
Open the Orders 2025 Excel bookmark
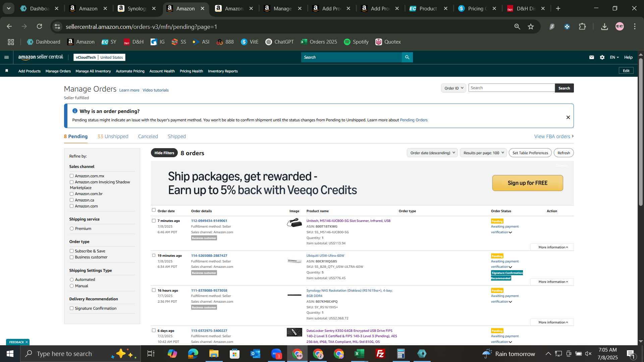[319, 42]
